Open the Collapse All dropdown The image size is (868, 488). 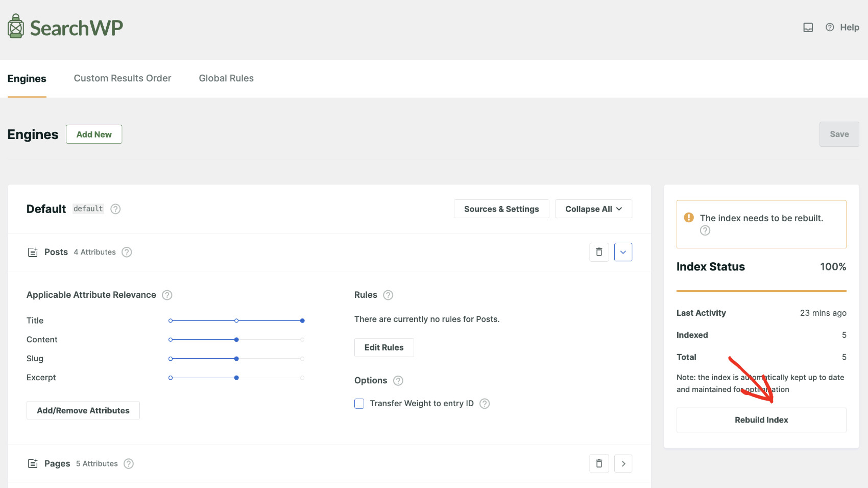tap(593, 209)
